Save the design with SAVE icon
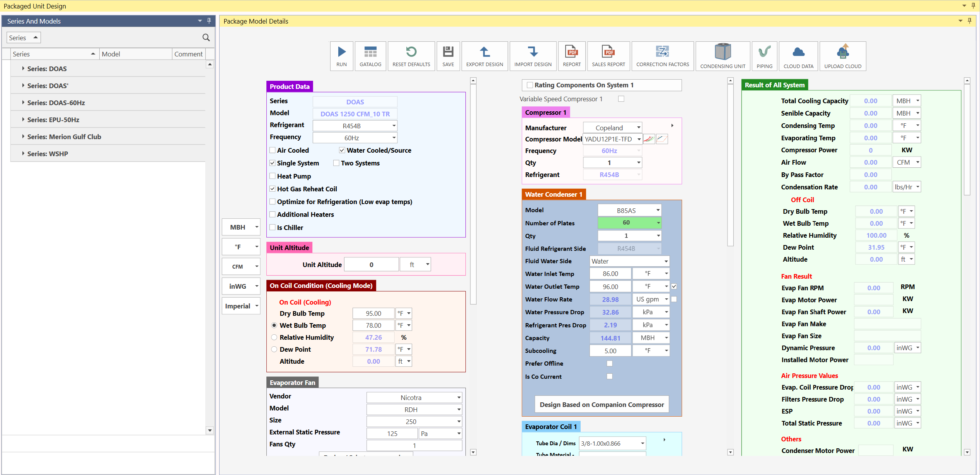The width and height of the screenshot is (980, 475). tap(448, 56)
